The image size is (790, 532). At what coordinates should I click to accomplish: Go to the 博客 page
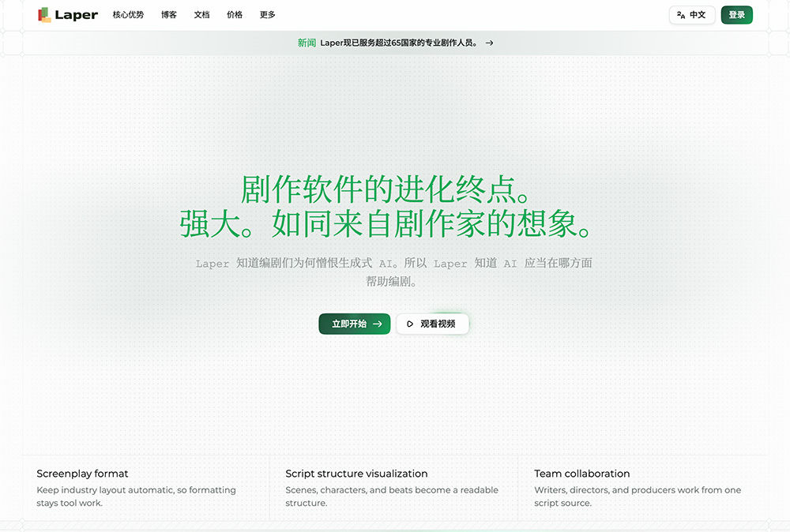coord(169,15)
